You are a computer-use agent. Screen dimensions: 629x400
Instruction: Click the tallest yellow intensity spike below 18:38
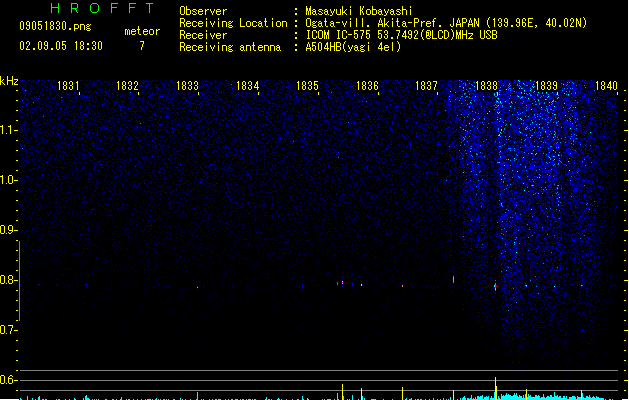[496, 388]
